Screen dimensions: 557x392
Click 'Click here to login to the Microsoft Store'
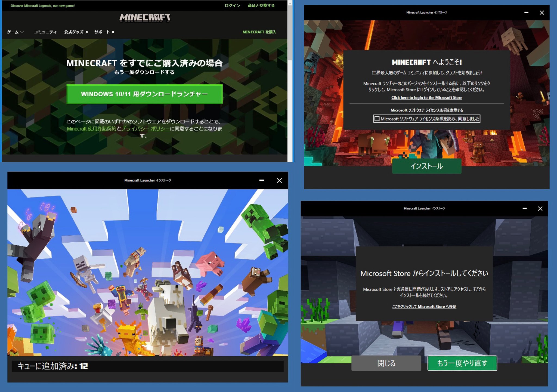coord(426,97)
